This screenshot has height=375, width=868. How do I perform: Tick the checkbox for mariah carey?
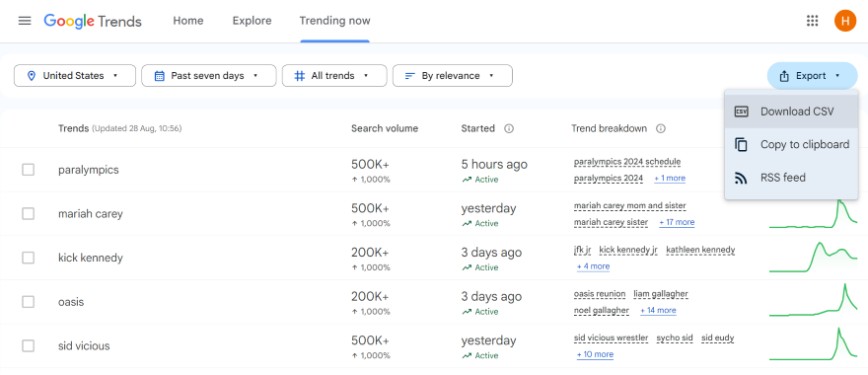coord(29,213)
